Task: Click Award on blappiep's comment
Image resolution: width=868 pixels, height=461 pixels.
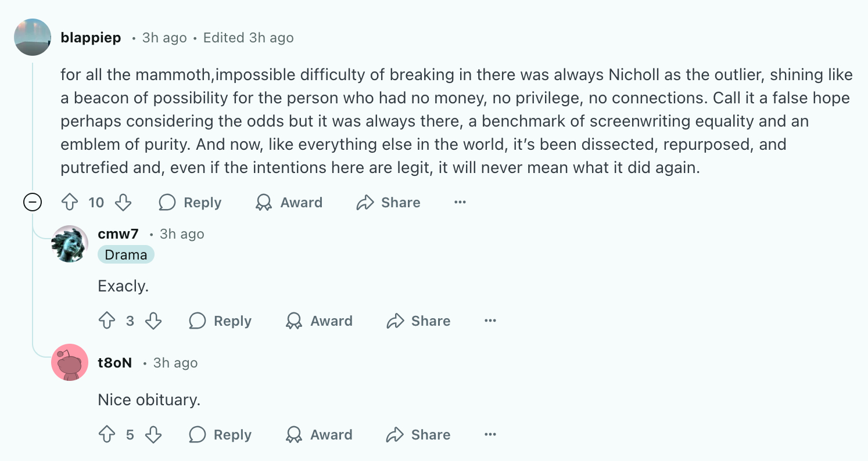Action: click(x=289, y=203)
